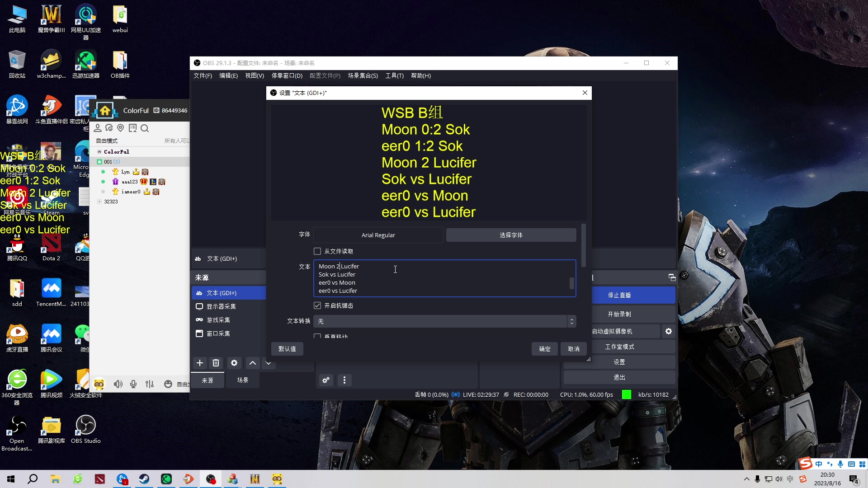Enable the 从文件读取 checkbox
This screenshot has height=488, width=868.
click(x=317, y=251)
